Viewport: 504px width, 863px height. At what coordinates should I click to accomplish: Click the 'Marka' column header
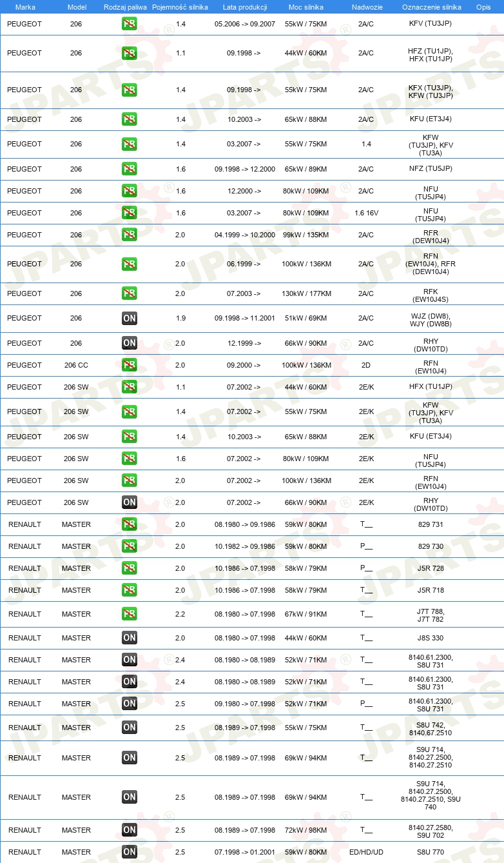(x=25, y=7)
